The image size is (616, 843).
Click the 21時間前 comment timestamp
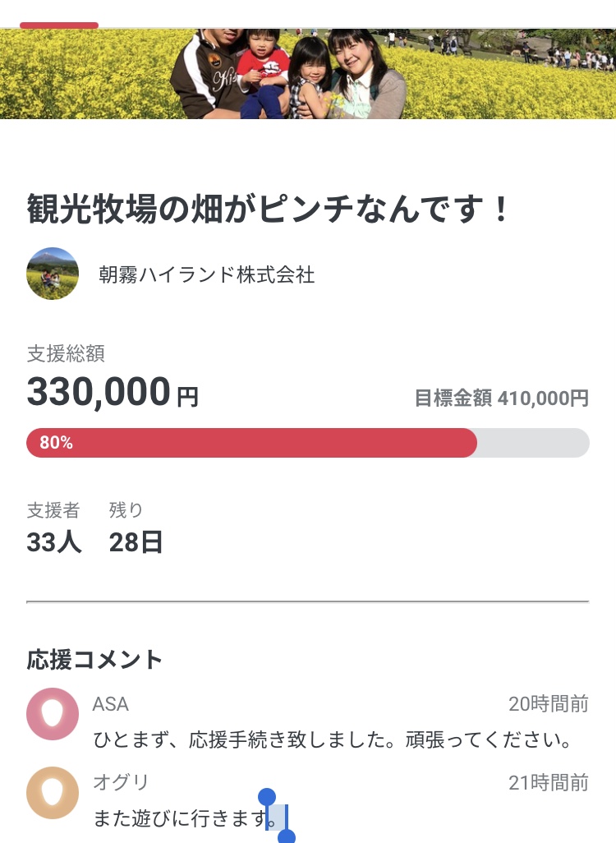tap(548, 783)
